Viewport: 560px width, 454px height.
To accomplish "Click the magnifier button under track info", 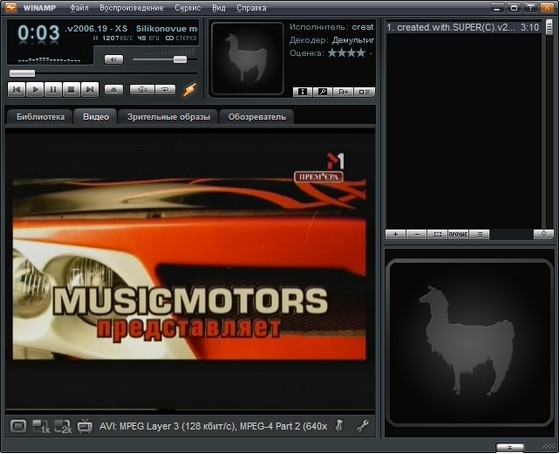I will click(x=323, y=92).
